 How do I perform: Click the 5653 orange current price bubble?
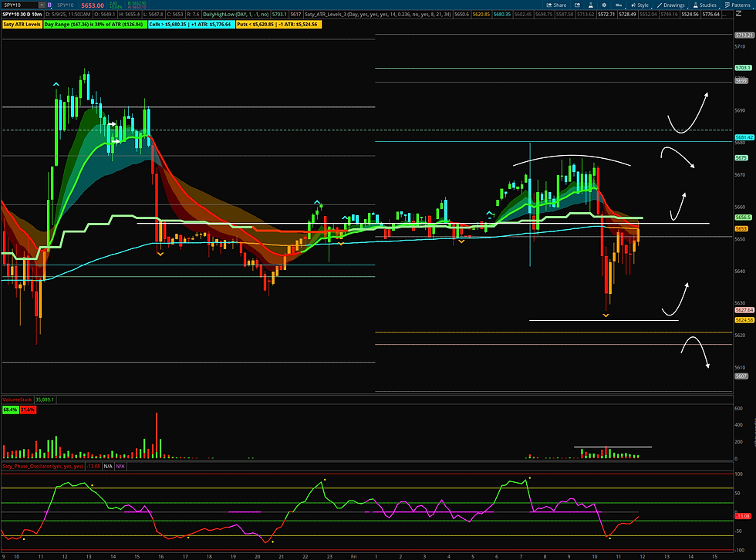pyautogui.click(x=741, y=228)
